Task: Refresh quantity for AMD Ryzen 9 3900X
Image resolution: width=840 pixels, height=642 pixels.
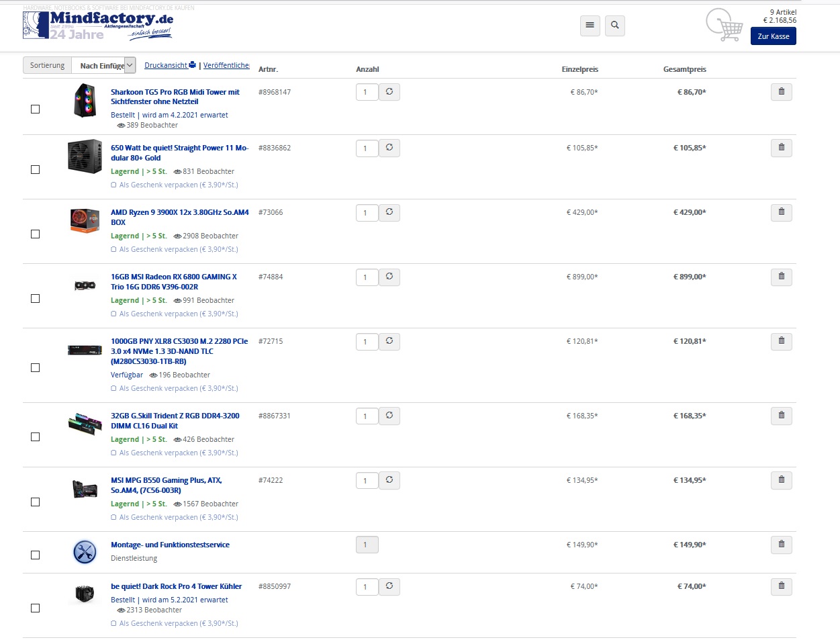Action: coord(389,212)
